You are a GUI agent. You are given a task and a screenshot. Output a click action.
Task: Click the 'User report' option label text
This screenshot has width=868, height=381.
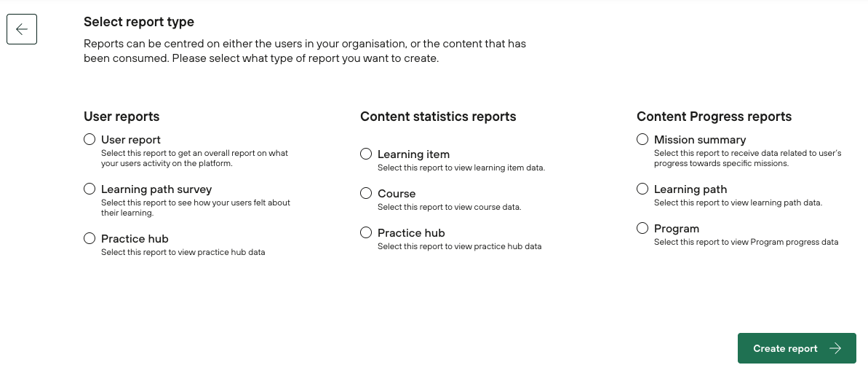click(x=131, y=140)
